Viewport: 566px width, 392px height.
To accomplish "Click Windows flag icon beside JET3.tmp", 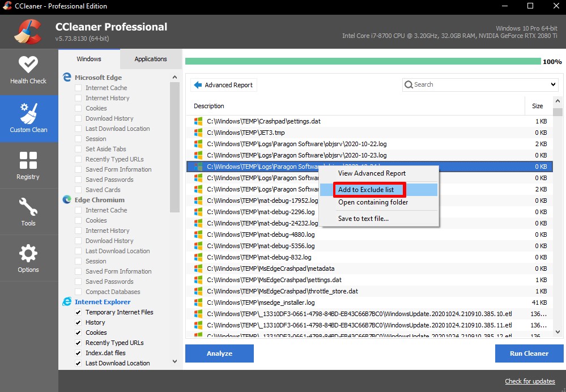I will click(198, 133).
